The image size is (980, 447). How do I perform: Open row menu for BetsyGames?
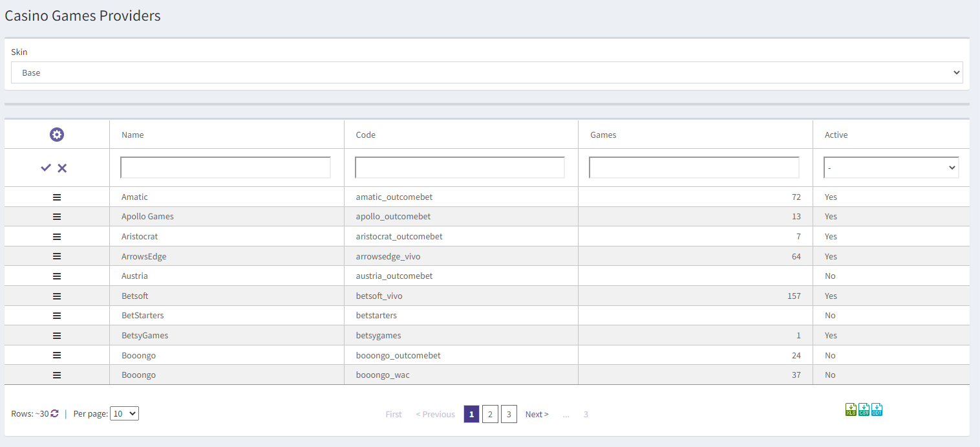(x=57, y=335)
